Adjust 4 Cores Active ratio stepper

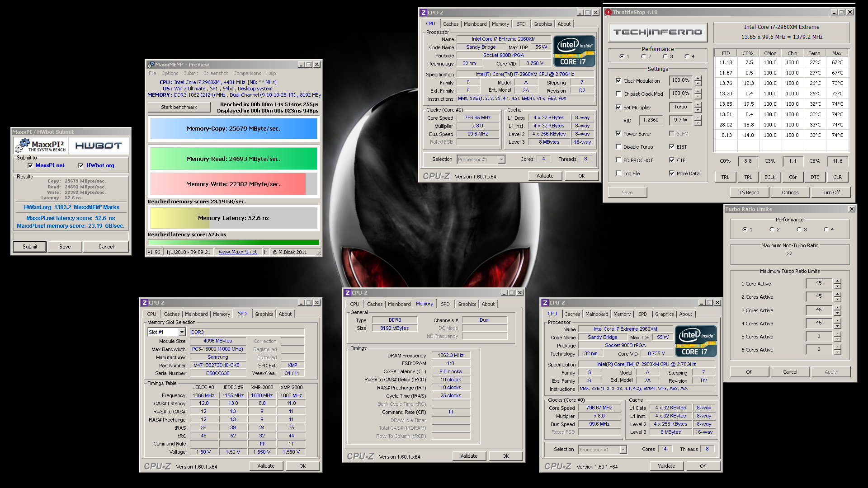tap(837, 324)
